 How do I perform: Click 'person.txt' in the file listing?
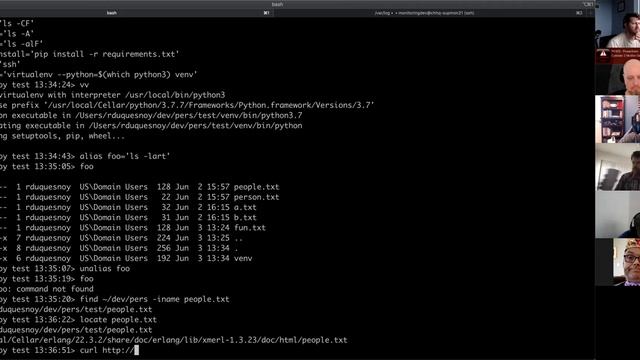[256, 197]
